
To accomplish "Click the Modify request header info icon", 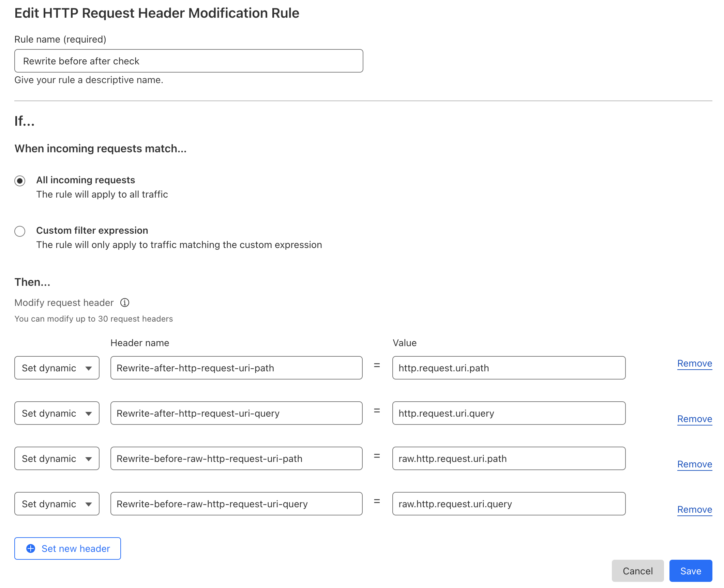I will click(x=125, y=303).
